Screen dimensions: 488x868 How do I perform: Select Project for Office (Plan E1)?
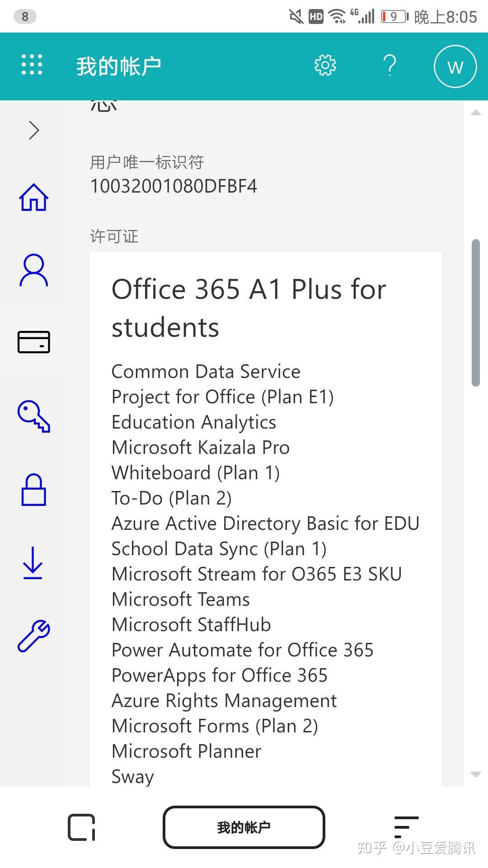point(223,397)
